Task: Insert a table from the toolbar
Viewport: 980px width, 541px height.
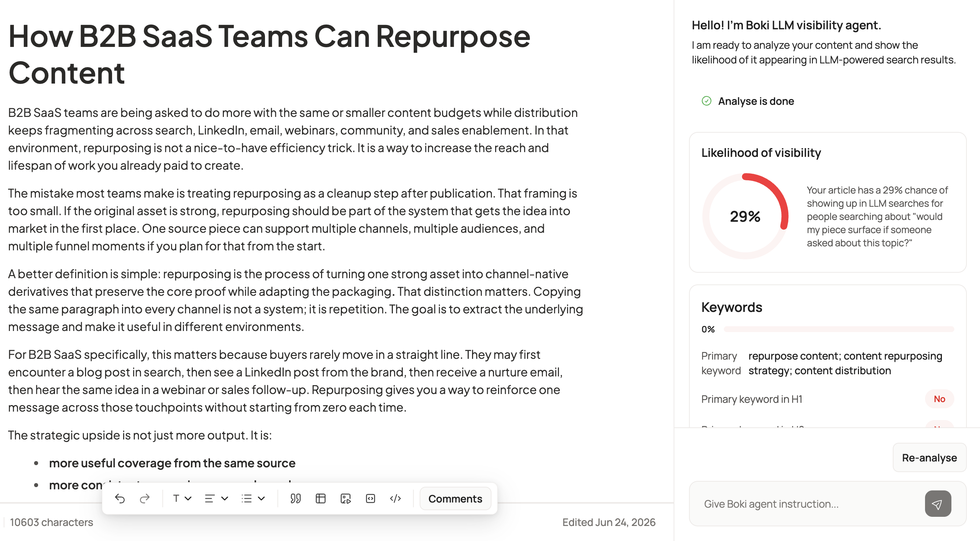Action: (321, 498)
